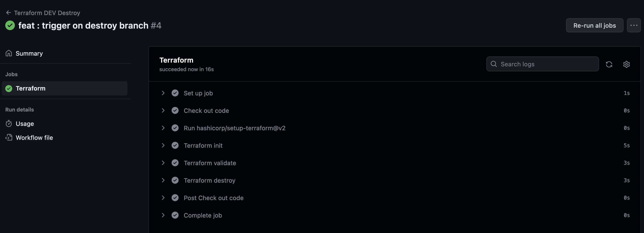The image size is (644, 233).
Task: Expand the Post Check out code step
Action: click(x=163, y=198)
